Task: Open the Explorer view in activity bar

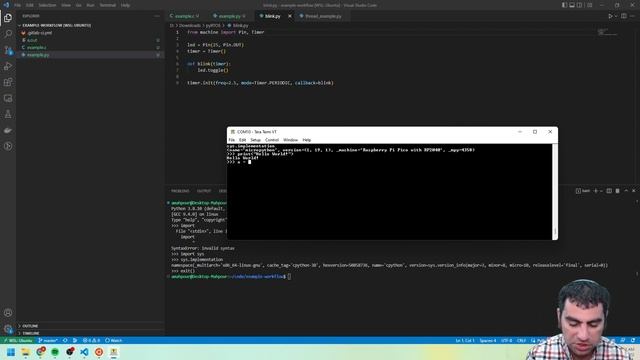Action: (x=8, y=18)
